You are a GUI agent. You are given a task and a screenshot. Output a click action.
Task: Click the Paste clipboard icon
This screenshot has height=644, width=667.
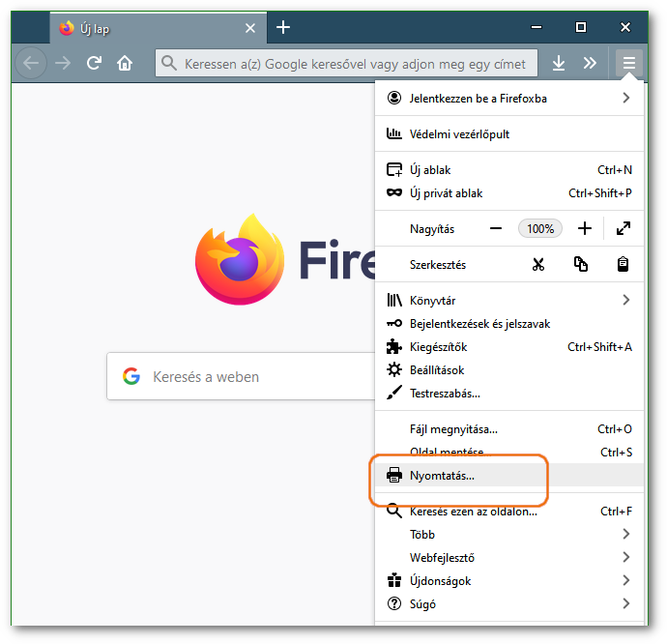tap(623, 264)
